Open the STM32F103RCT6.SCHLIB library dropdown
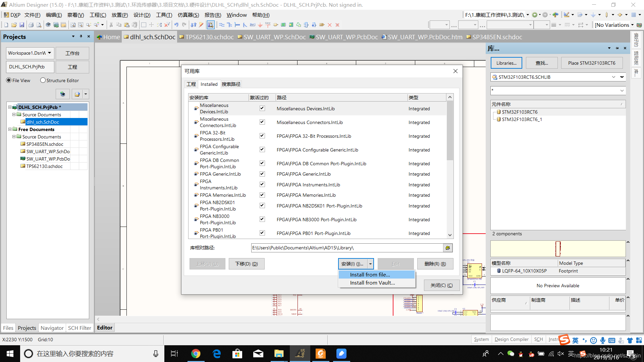Image resolution: width=644 pixels, height=362 pixels. 613,77
